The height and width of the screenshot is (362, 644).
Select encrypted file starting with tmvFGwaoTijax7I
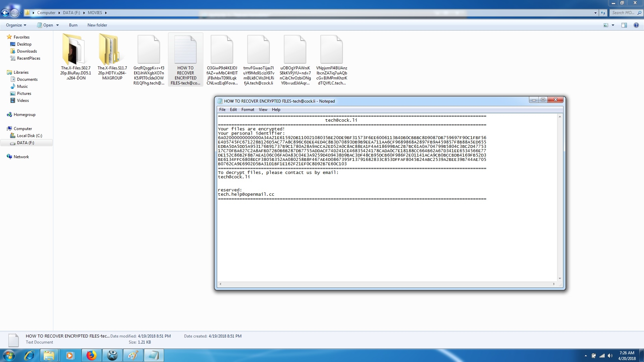tap(259, 60)
